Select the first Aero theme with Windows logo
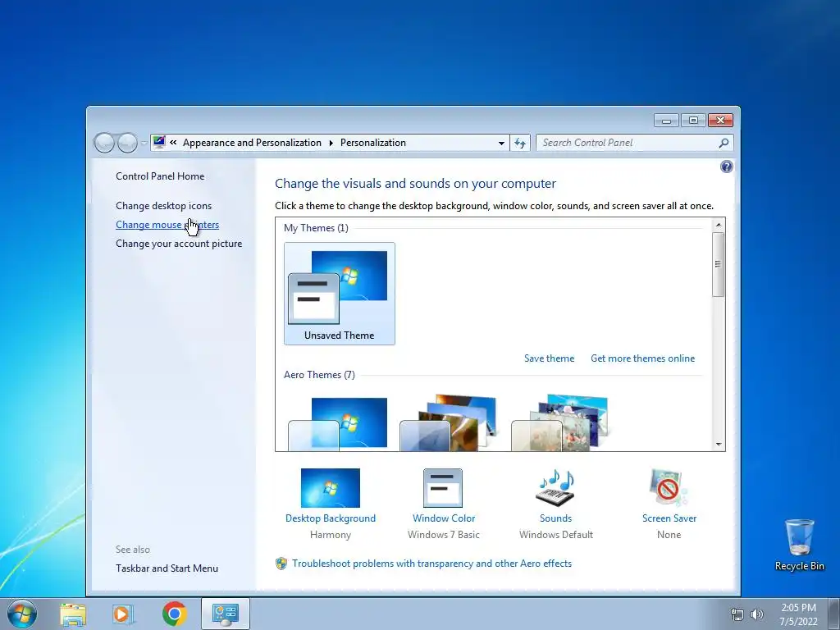 click(x=339, y=423)
